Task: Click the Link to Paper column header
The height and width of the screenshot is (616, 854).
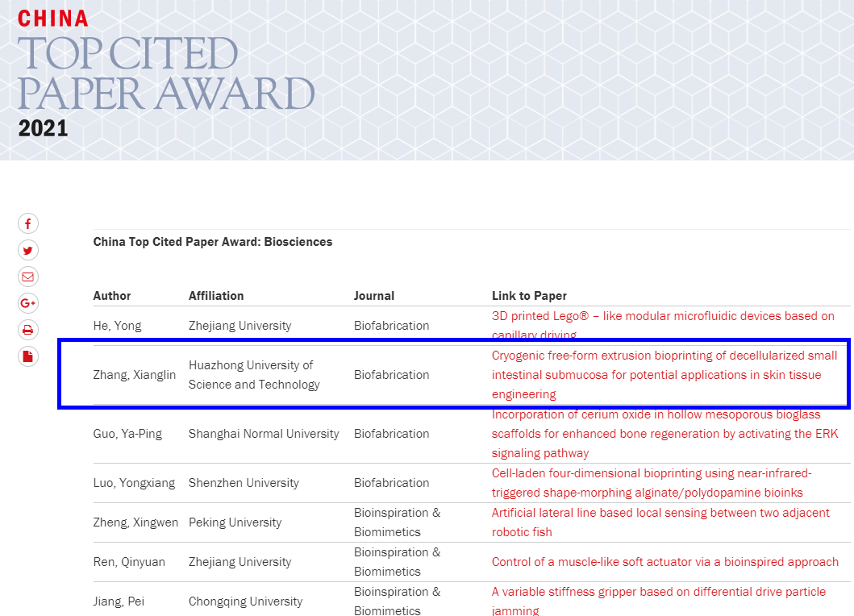Action: [x=529, y=296]
